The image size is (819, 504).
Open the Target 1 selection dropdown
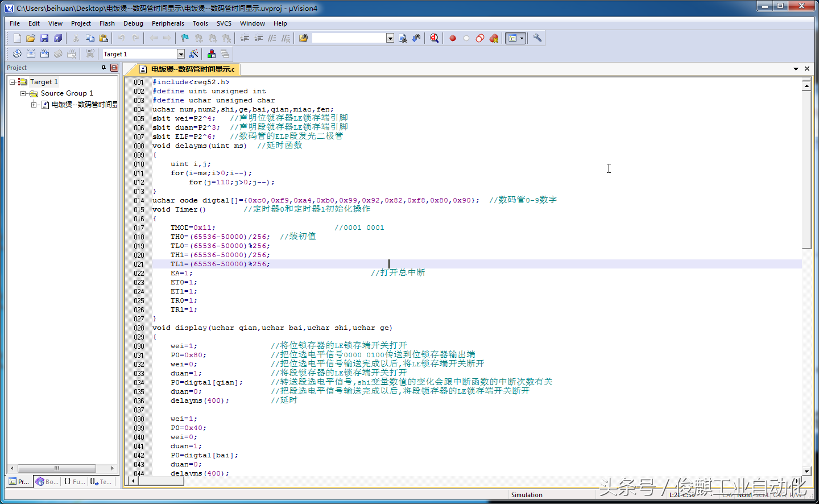pyautogui.click(x=181, y=54)
